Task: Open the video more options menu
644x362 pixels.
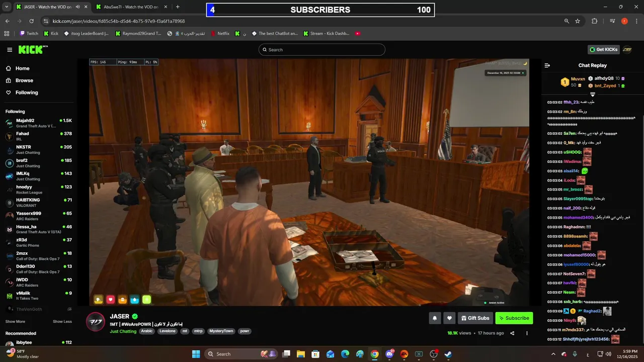Action: pyautogui.click(x=527, y=333)
